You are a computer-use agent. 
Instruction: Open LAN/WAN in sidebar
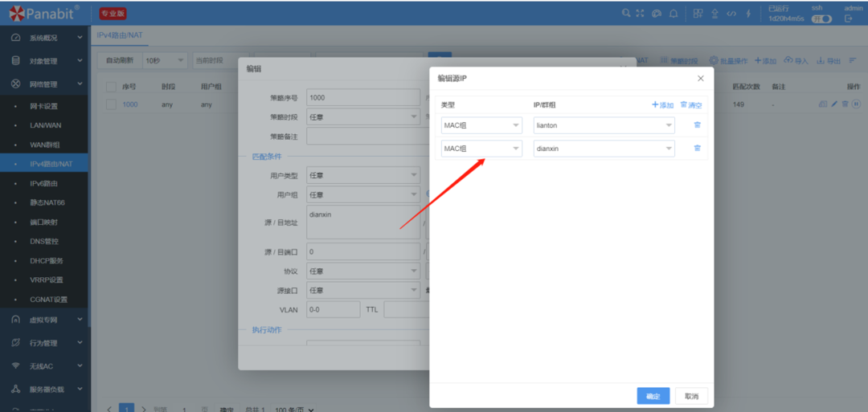click(44, 125)
